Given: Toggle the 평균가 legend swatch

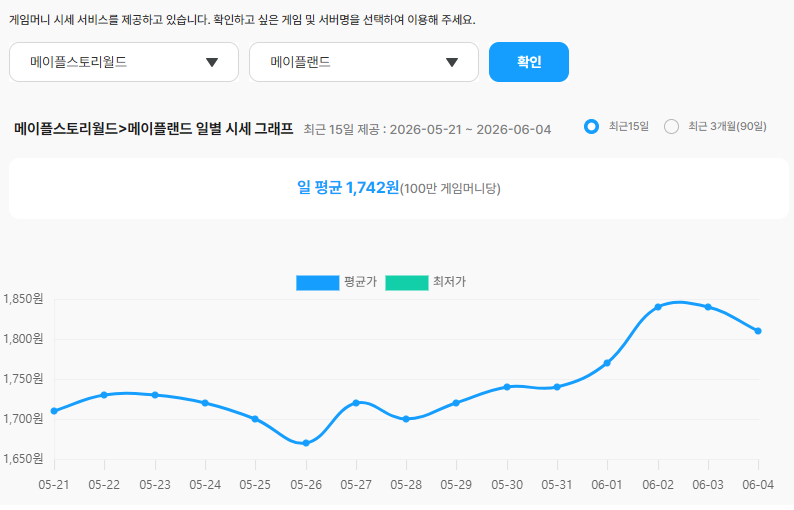Looking at the screenshot, I should tap(317, 283).
